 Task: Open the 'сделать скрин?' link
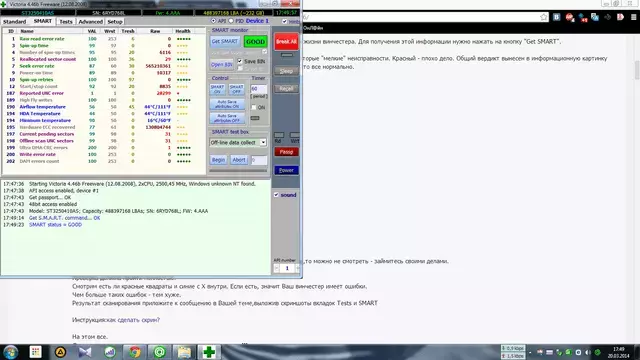tap(138, 320)
